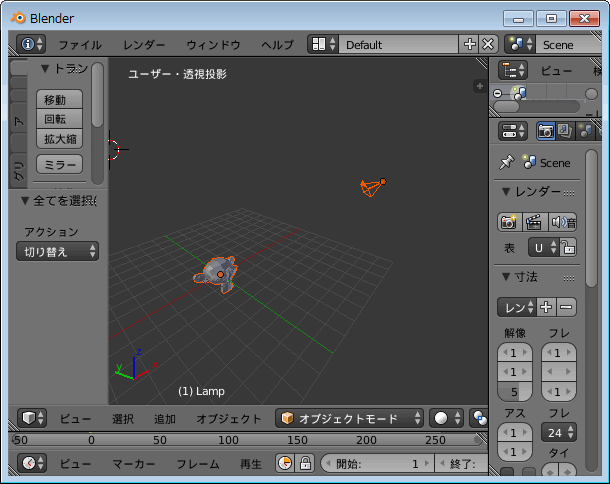The width and height of the screenshot is (610, 484).
Task: Select the Render Layers properties tab
Action: [565, 131]
